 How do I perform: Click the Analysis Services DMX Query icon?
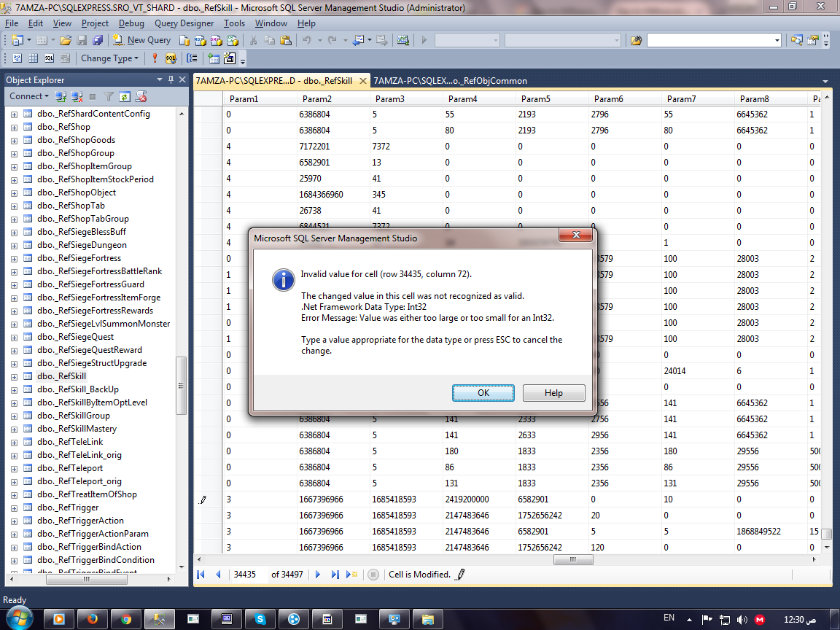[217, 40]
